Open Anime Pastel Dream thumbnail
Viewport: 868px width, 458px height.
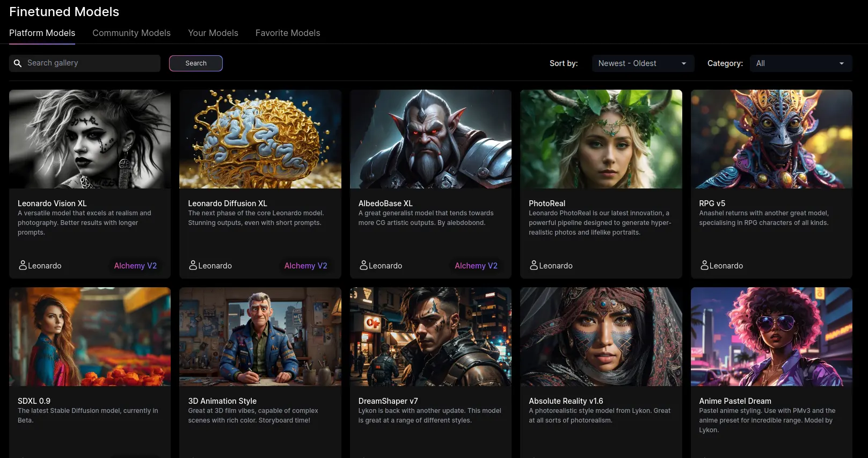pyautogui.click(x=771, y=337)
